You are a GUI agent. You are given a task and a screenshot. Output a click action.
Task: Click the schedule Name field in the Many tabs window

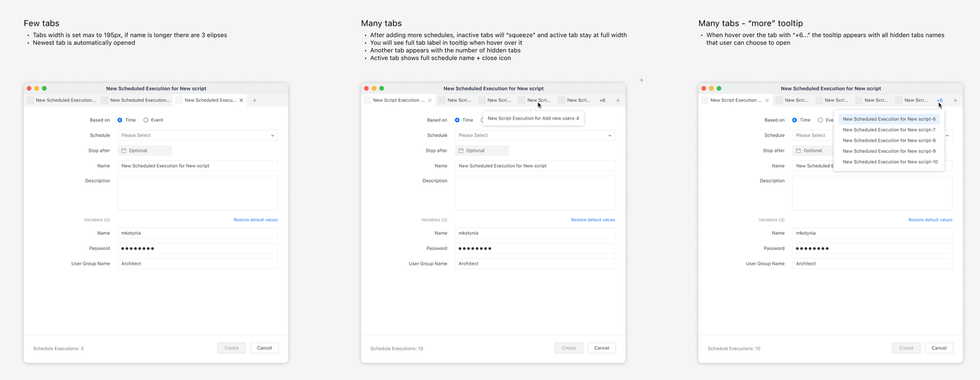(535, 166)
